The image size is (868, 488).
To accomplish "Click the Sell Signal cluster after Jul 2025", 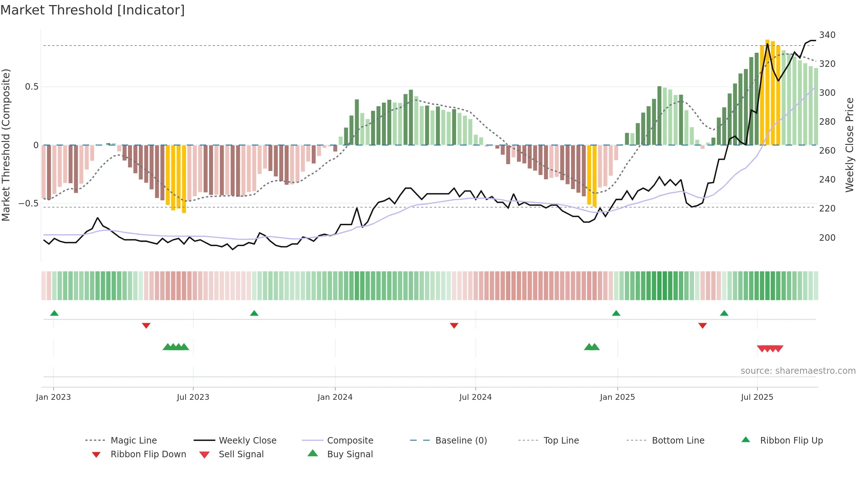I will (770, 349).
